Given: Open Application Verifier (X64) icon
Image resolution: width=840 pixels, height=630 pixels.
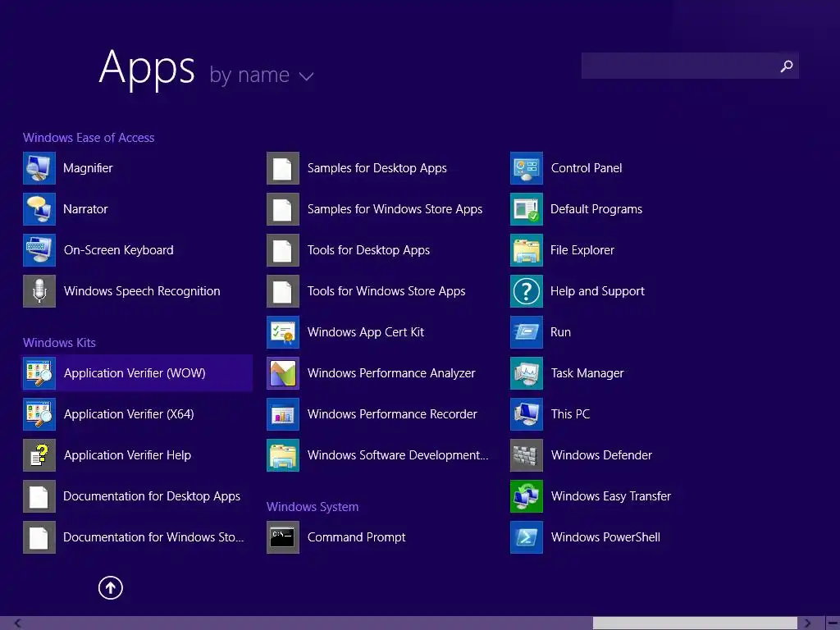Looking at the screenshot, I should (39, 414).
